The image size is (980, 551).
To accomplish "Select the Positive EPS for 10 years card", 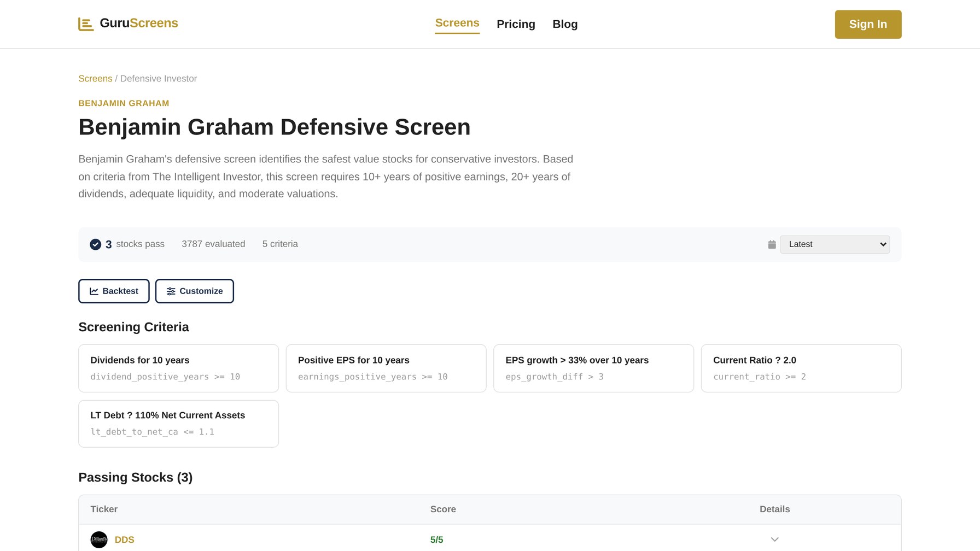I will 386,368.
